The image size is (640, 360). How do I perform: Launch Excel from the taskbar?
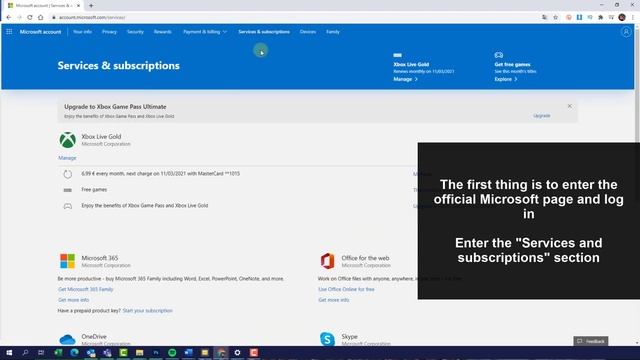coord(58,353)
